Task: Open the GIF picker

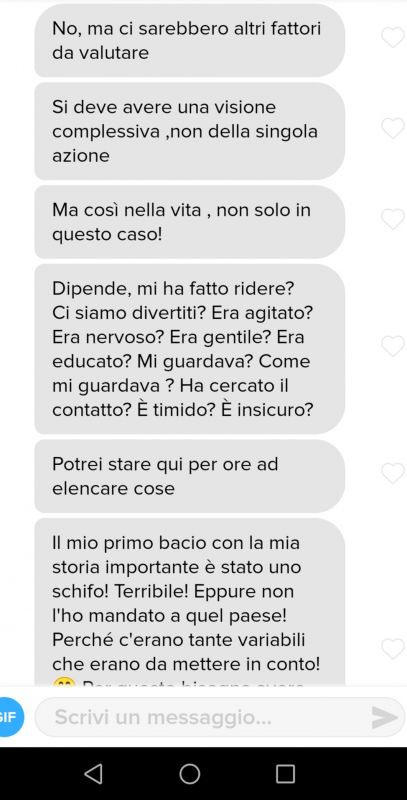Action: point(10,717)
